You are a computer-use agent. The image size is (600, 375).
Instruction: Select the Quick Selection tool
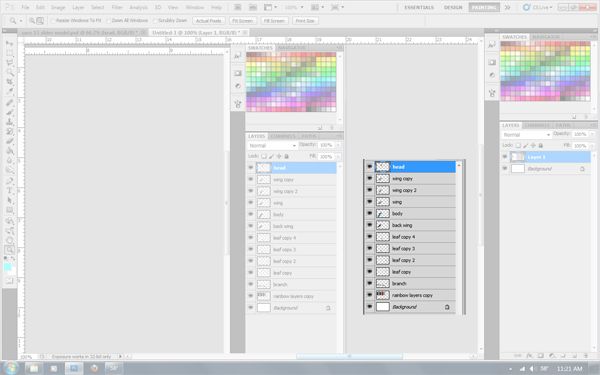9,73
